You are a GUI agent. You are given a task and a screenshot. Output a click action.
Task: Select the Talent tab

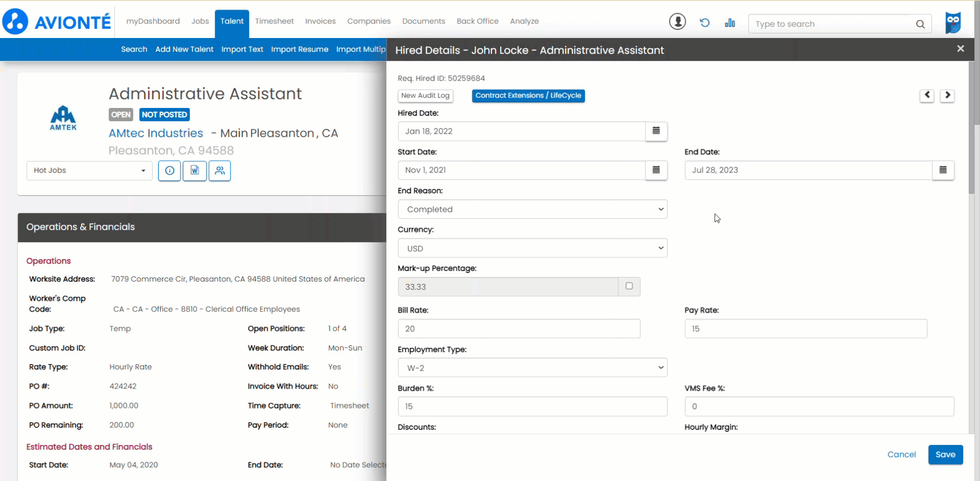[232, 22]
